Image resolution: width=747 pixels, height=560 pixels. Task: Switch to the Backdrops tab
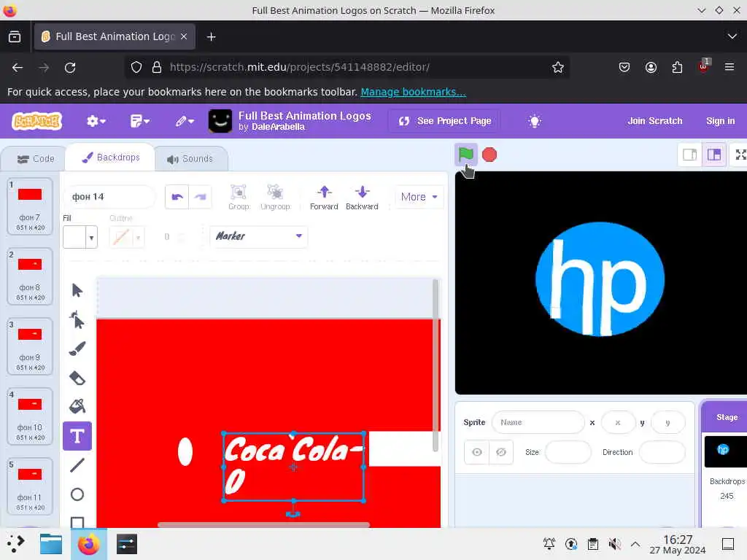coord(111,157)
